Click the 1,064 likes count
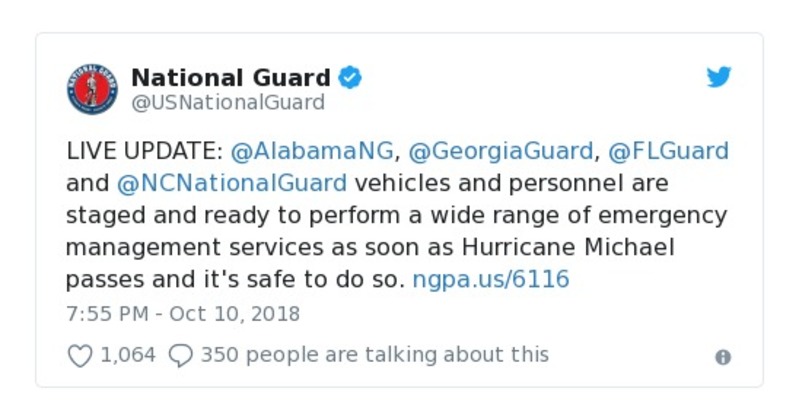Viewport: 799px width, 420px height. 128,355
